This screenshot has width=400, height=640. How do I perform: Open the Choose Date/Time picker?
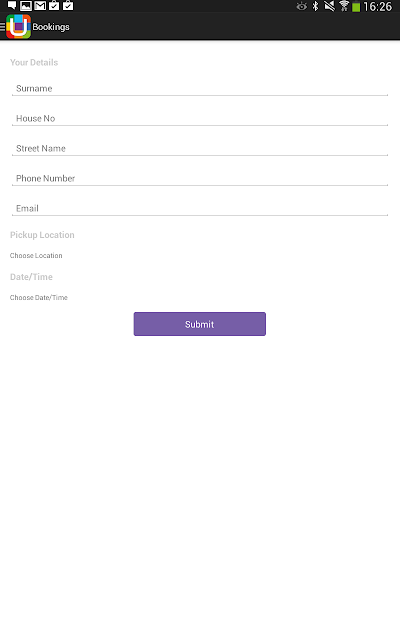39,298
